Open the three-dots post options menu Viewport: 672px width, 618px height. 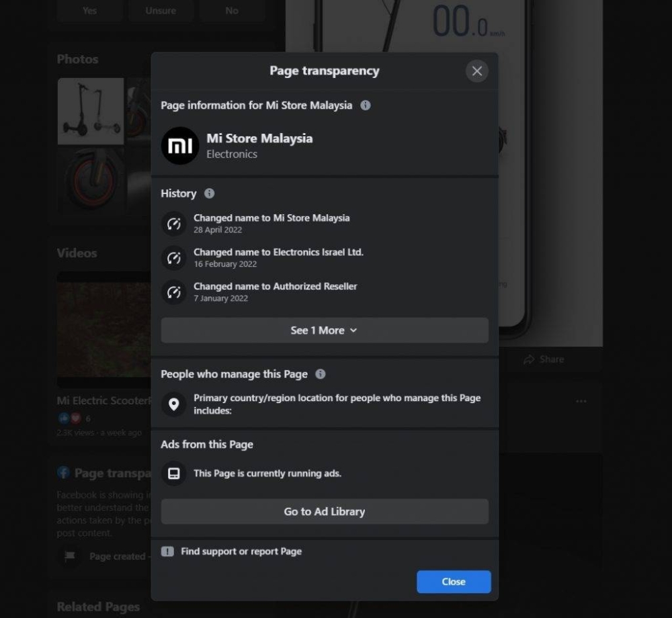tap(581, 401)
